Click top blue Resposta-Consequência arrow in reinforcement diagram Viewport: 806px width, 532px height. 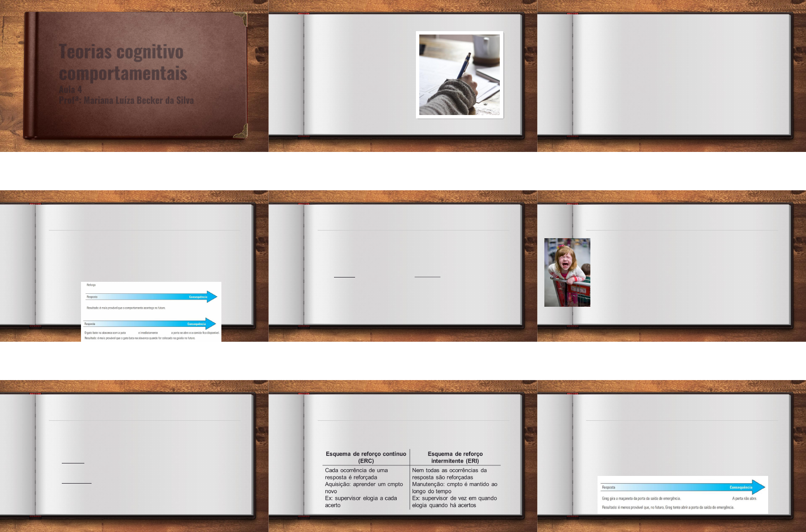pos(151,297)
